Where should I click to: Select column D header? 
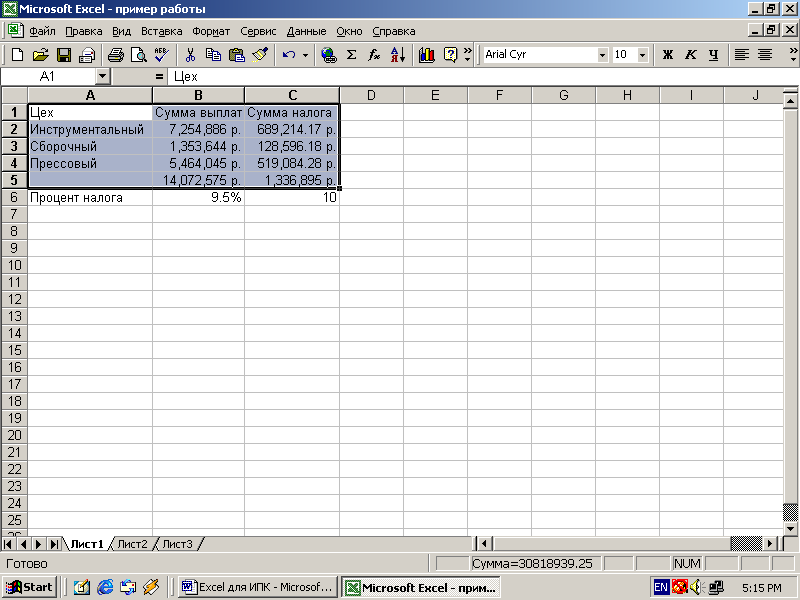point(371,95)
